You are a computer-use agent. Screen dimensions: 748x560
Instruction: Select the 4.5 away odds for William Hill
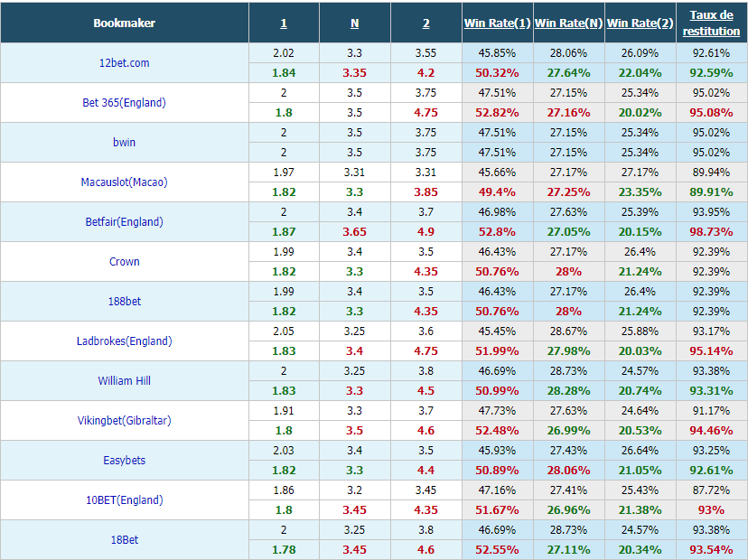point(426,391)
